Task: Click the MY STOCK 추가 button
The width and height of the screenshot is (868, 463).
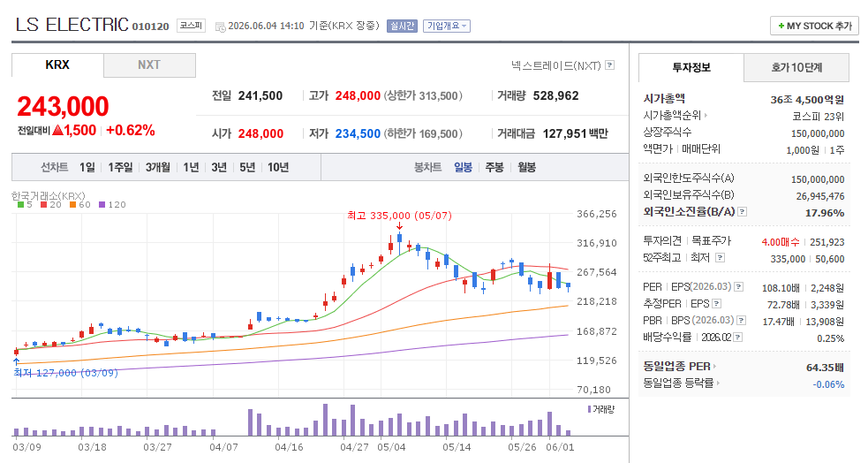Action: (x=814, y=26)
